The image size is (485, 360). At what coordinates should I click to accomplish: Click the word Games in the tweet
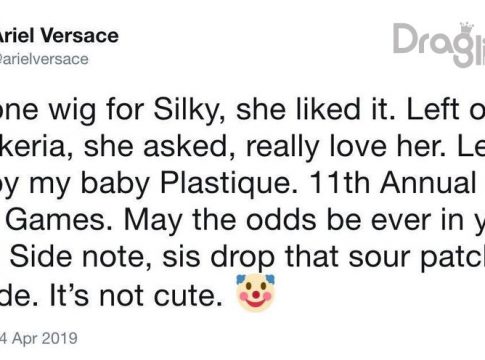[x=56, y=220]
